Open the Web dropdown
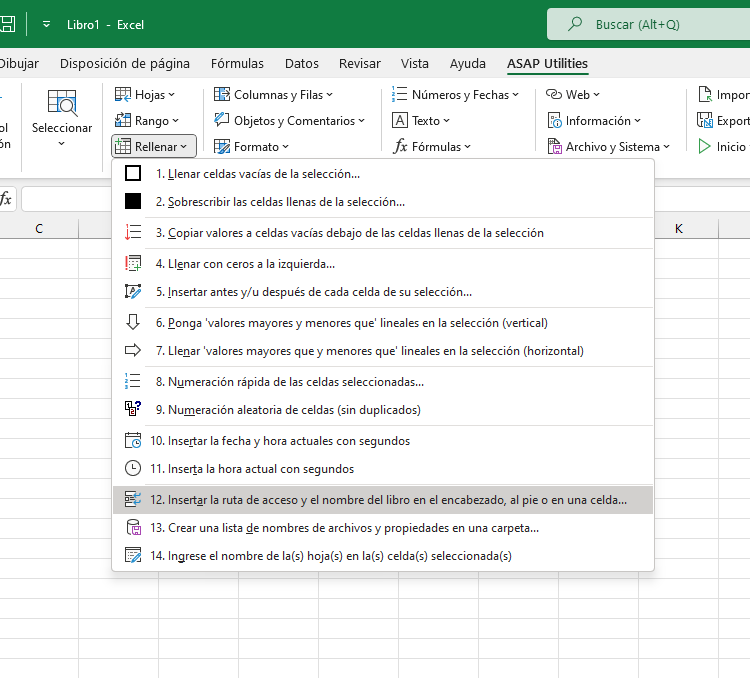This screenshot has width=750, height=678. point(573,95)
